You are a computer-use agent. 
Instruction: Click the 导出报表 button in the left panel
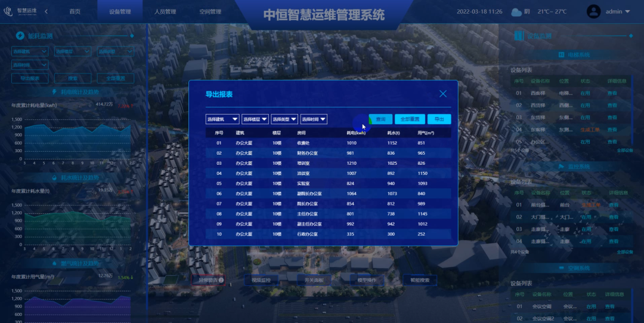30,78
